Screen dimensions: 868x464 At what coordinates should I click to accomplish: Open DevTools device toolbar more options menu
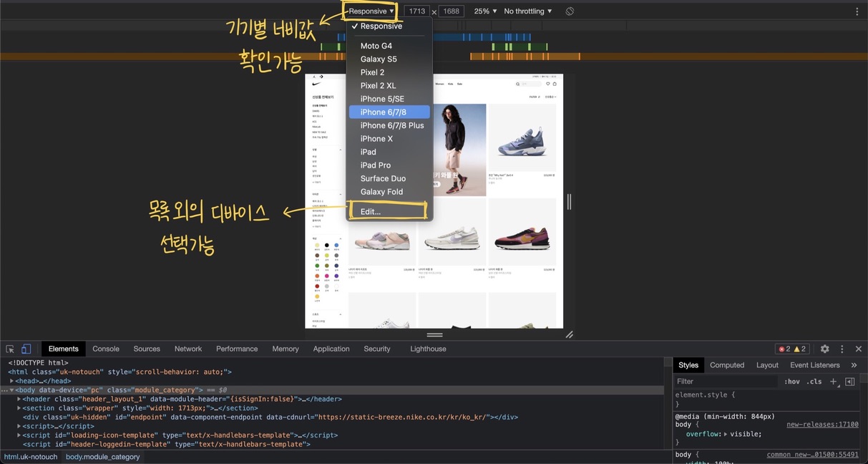(x=857, y=11)
